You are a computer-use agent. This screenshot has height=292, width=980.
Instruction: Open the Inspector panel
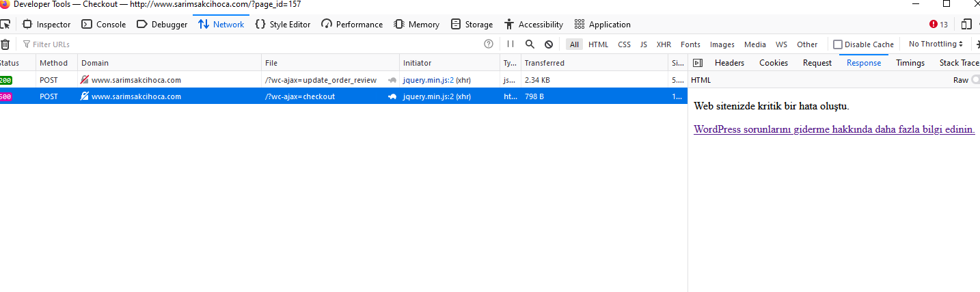46,25
